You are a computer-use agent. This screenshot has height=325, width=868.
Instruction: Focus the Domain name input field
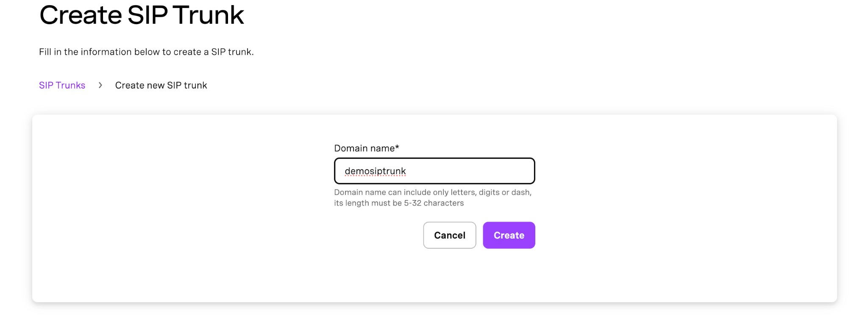[x=434, y=171]
